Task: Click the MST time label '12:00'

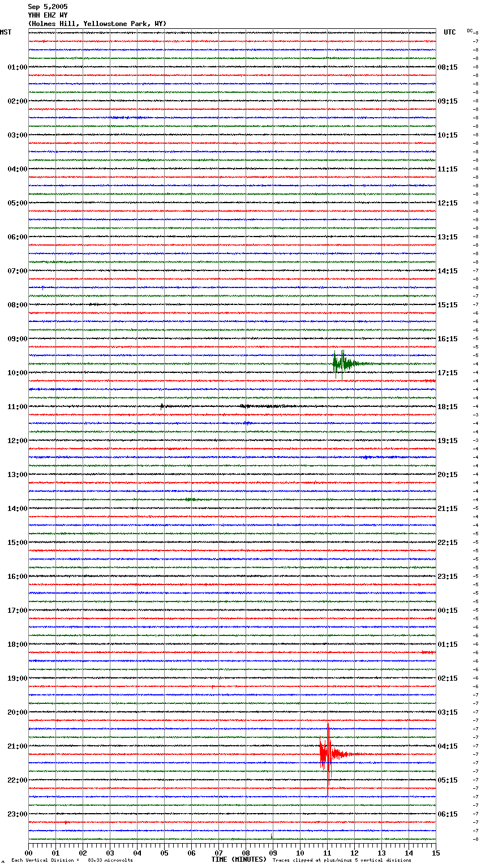Action: coord(18,441)
